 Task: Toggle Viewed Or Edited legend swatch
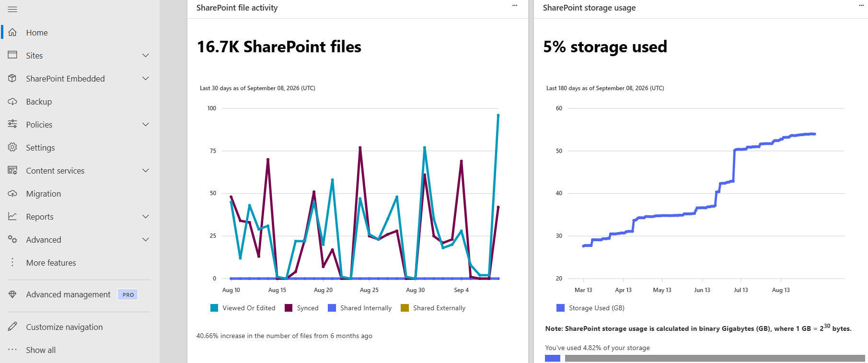click(214, 308)
